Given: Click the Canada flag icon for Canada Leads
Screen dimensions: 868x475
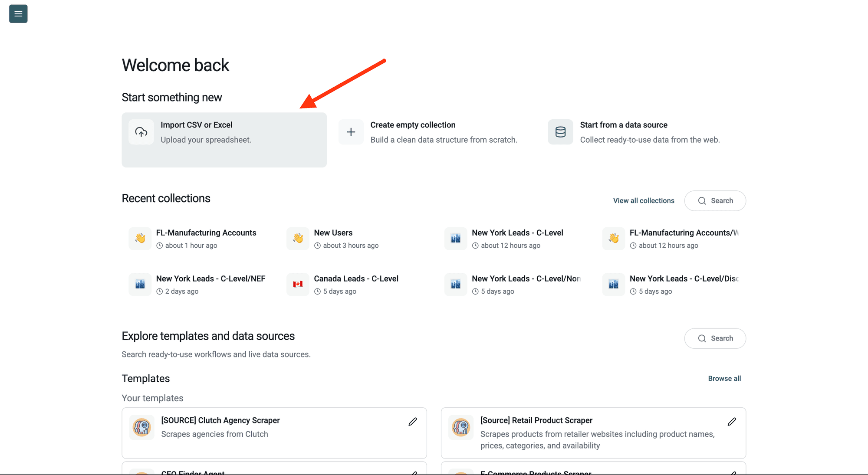Looking at the screenshot, I should [x=298, y=284].
